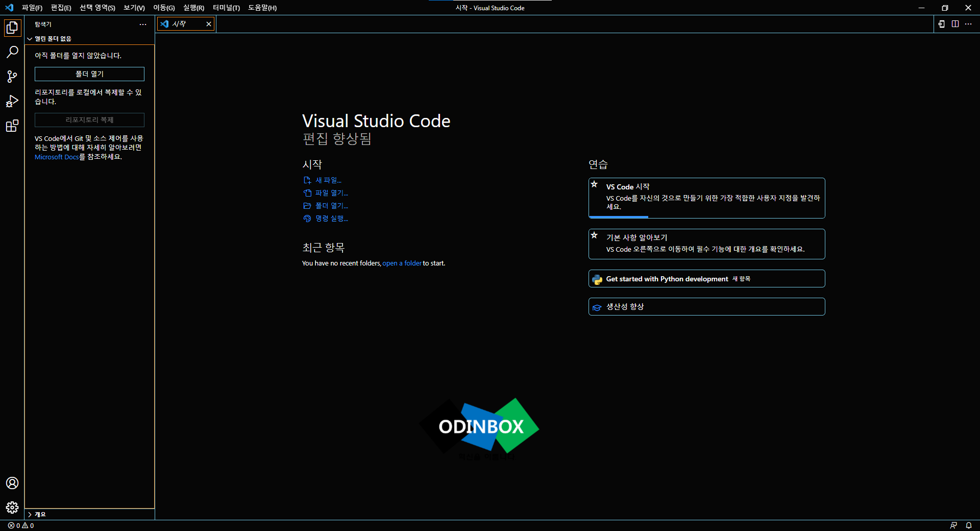This screenshot has height=531, width=980.
Task: Click the 새 파일... link
Action: point(323,180)
